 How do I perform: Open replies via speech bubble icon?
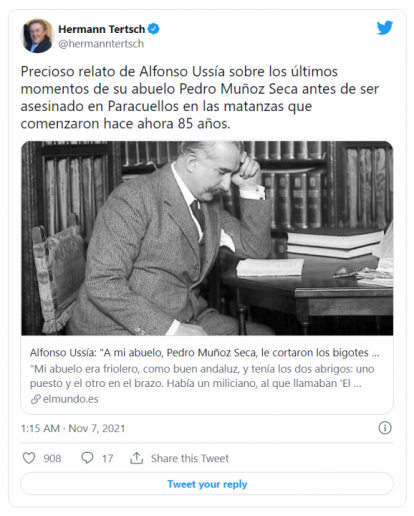click(x=87, y=458)
